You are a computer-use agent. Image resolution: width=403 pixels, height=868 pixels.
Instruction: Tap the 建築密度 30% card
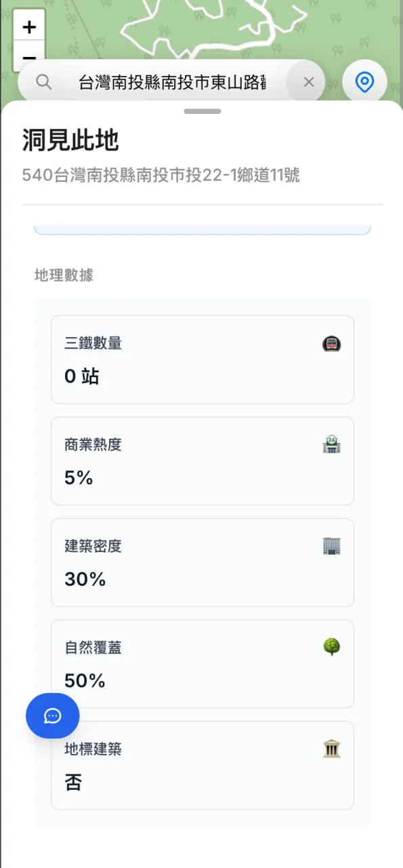(202, 562)
